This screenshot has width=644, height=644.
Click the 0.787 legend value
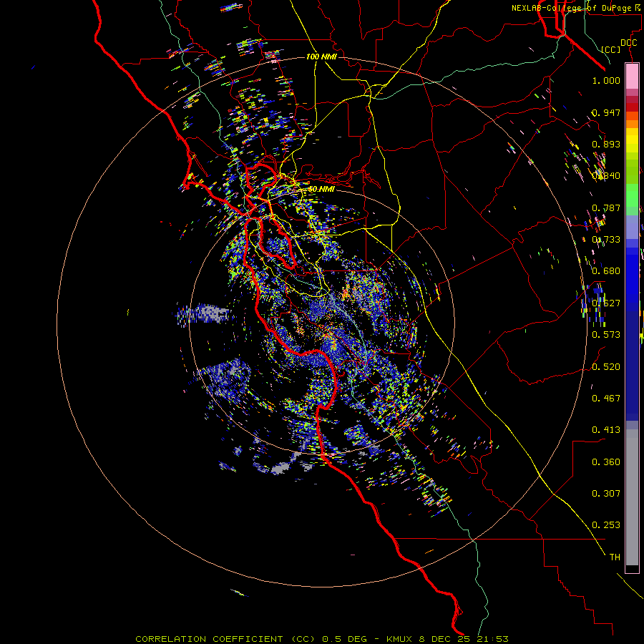606,208
